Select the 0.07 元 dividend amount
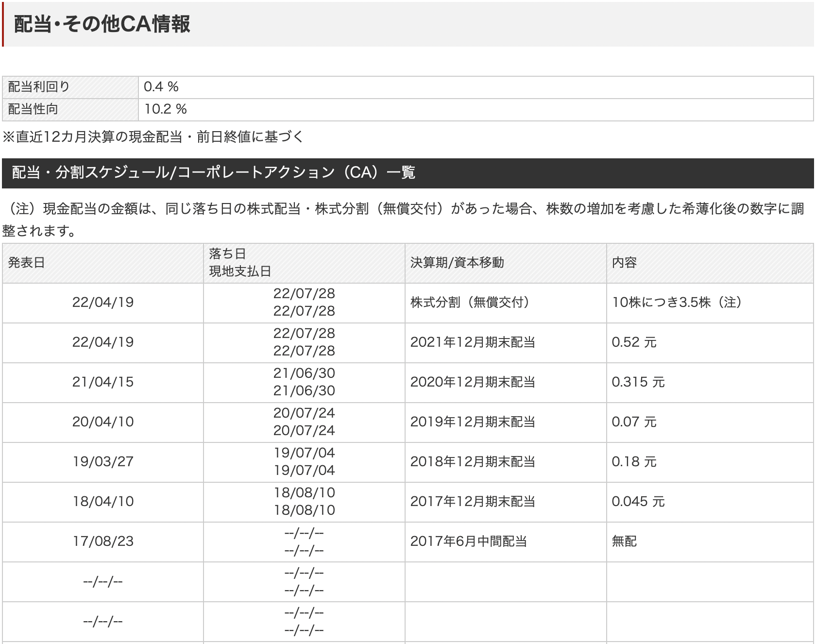 (634, 422)
